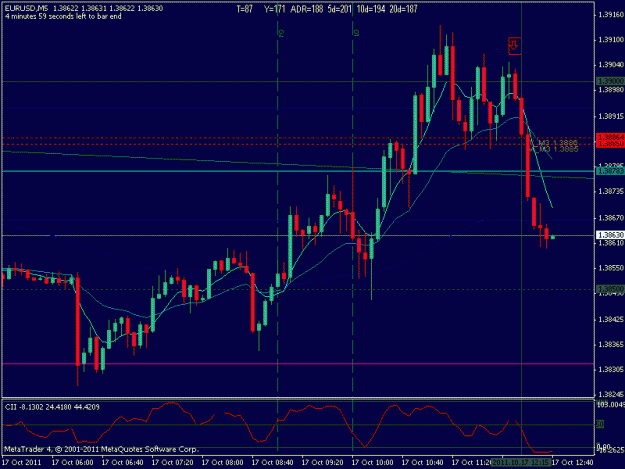This screenshot has height=469, width=625.
Task: Click the 17 Oct 2011 date label
Action: (x=22, y=463)
